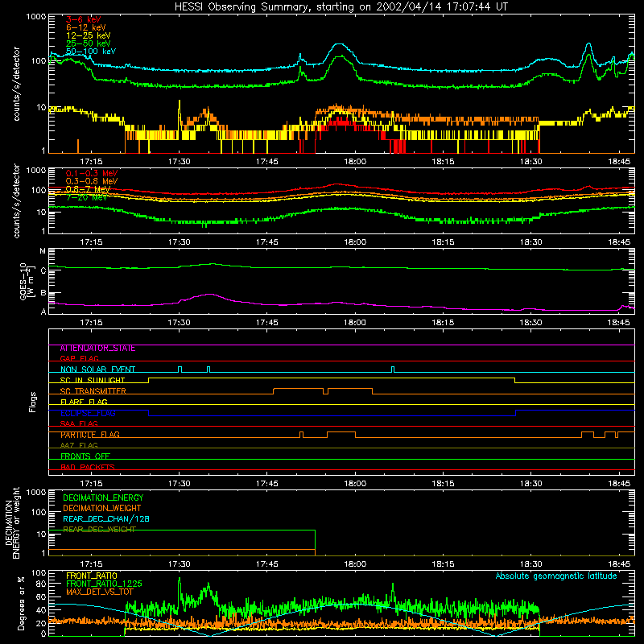This screenshot has width=644, height=644.
Task: Click the 0.1-0.3 MeV legend label
Action: [92, 173]
